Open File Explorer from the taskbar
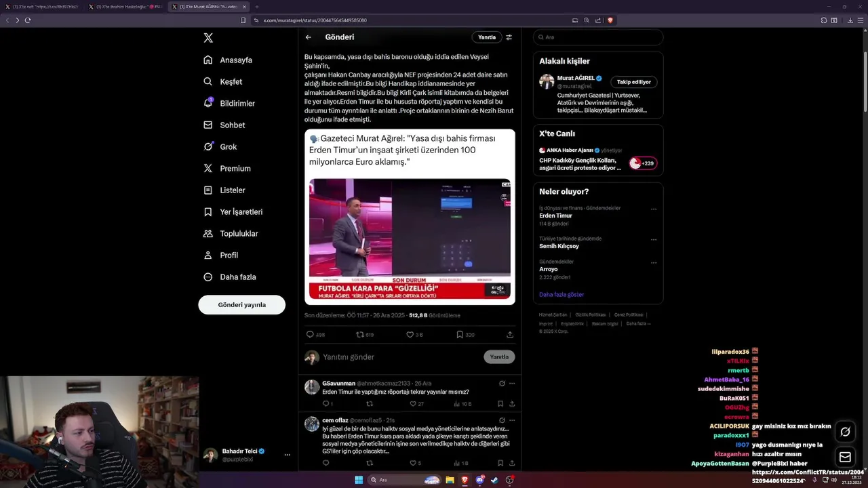Screen dimensions: 868x488 click(450, 480)
